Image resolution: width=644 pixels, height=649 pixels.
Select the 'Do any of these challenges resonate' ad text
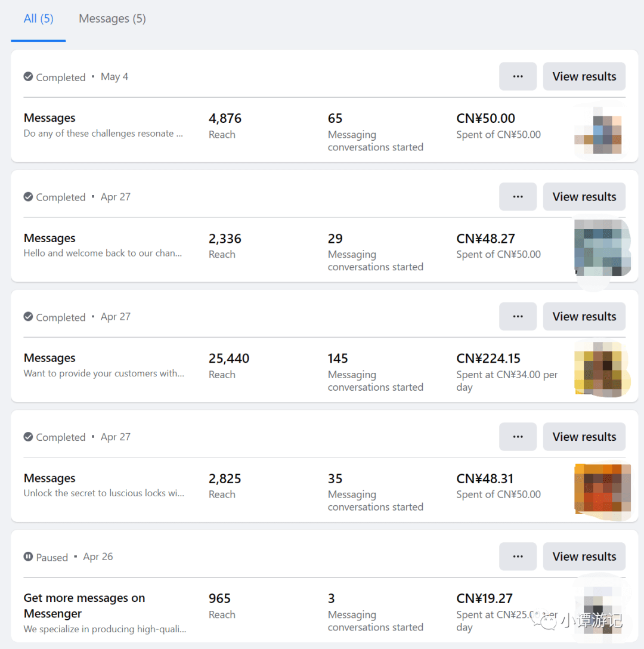pos(103,133)
